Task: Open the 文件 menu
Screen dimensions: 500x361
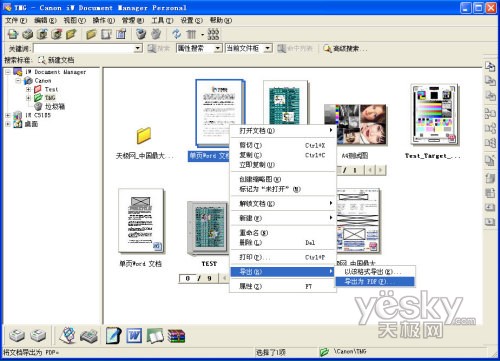Action: pos(16,21)
